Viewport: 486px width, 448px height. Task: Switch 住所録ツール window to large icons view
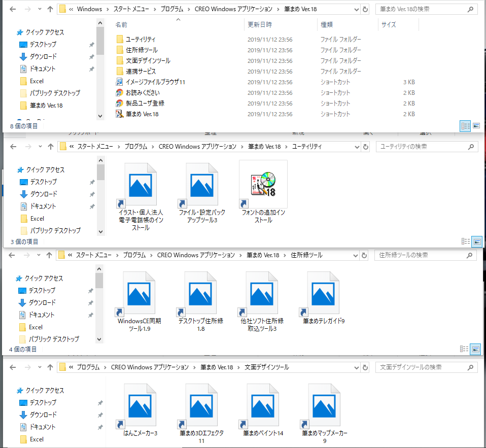click(475, 349)
